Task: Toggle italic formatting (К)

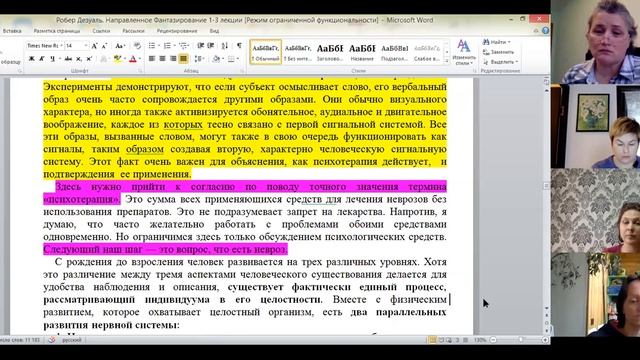Action: click(42, 59)
